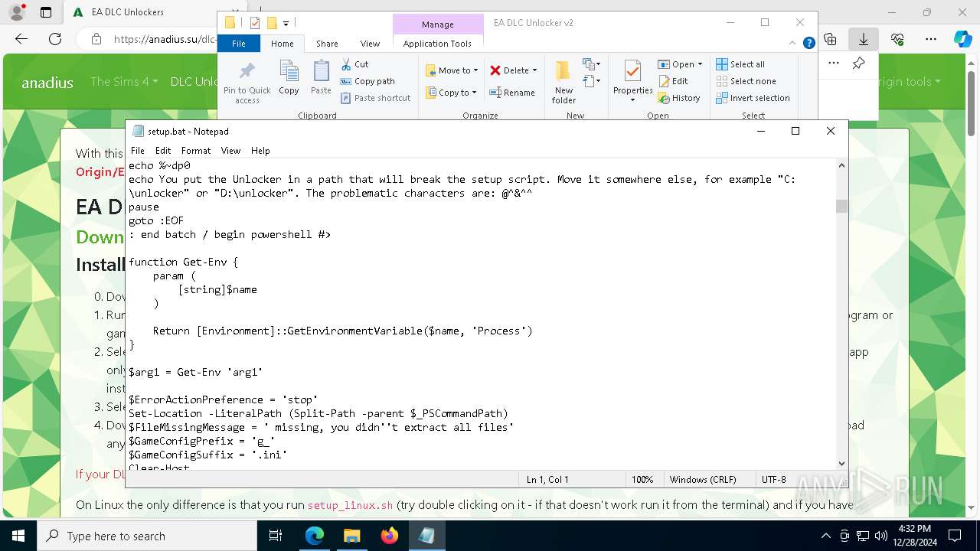Open Explorer help question mark icon
980x551 pixels.
808,44
